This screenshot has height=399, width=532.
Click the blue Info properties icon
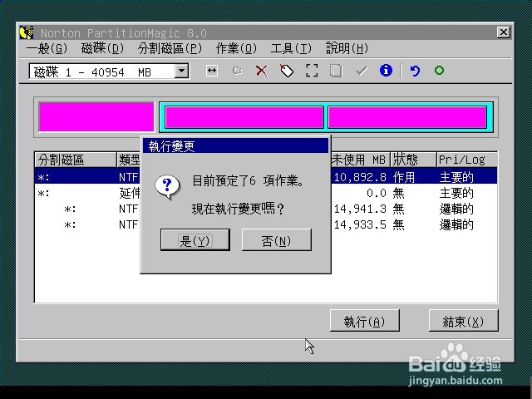point(386,71)
